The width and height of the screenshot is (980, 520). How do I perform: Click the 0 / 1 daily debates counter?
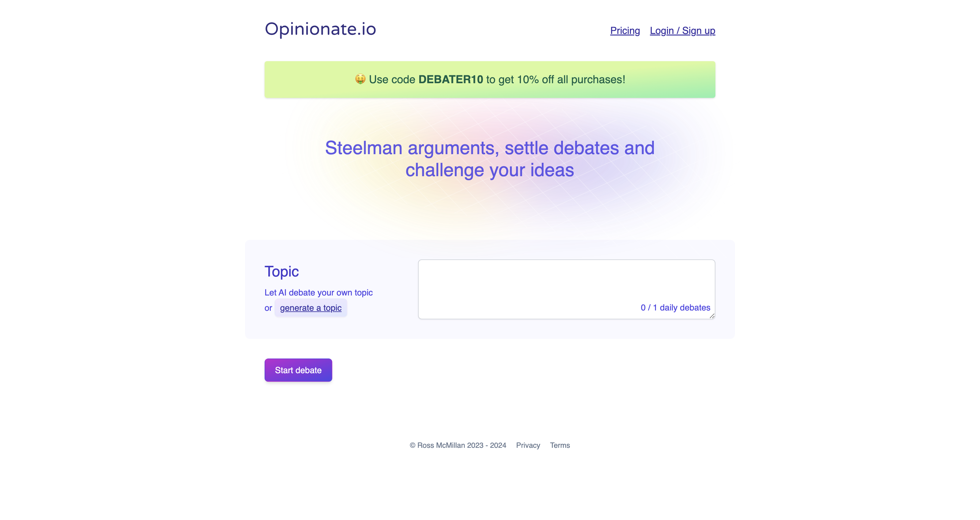click(x=675, y=307)
